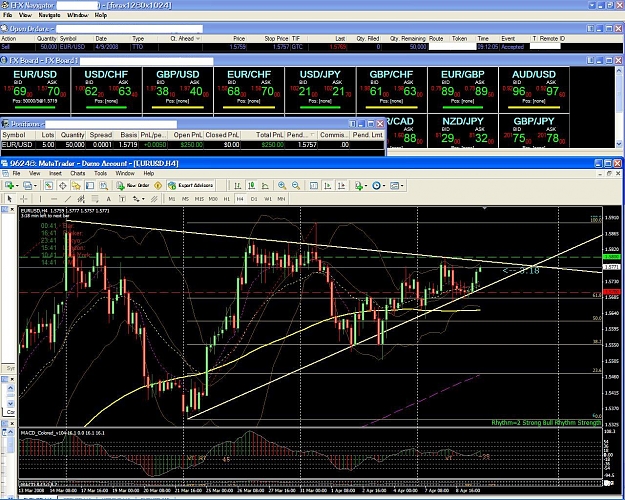
Task: Open MetaTrader File menu
Action: (x=16, y=173)
